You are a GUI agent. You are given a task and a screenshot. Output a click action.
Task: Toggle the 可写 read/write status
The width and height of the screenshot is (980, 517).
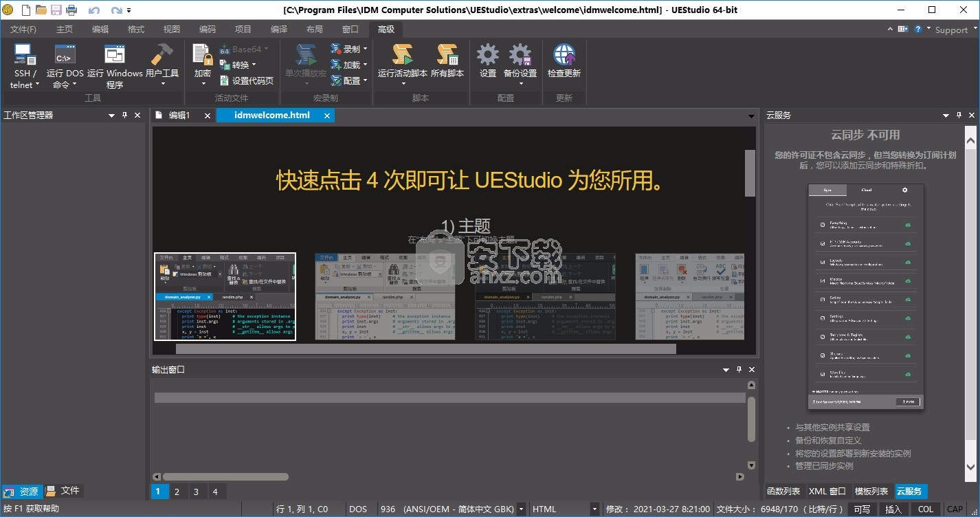coord(862,509)
